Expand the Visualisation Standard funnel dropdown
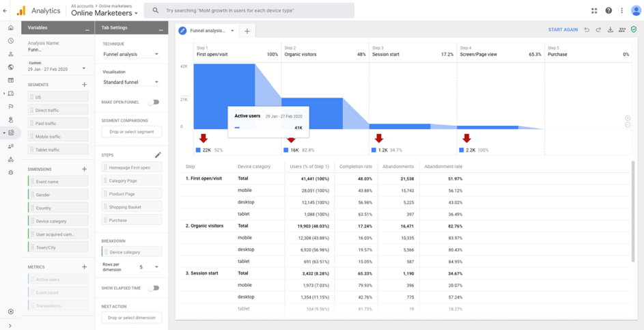Image resolution: width=644 pixels, height=330 pixels. (x=131, y=82)
